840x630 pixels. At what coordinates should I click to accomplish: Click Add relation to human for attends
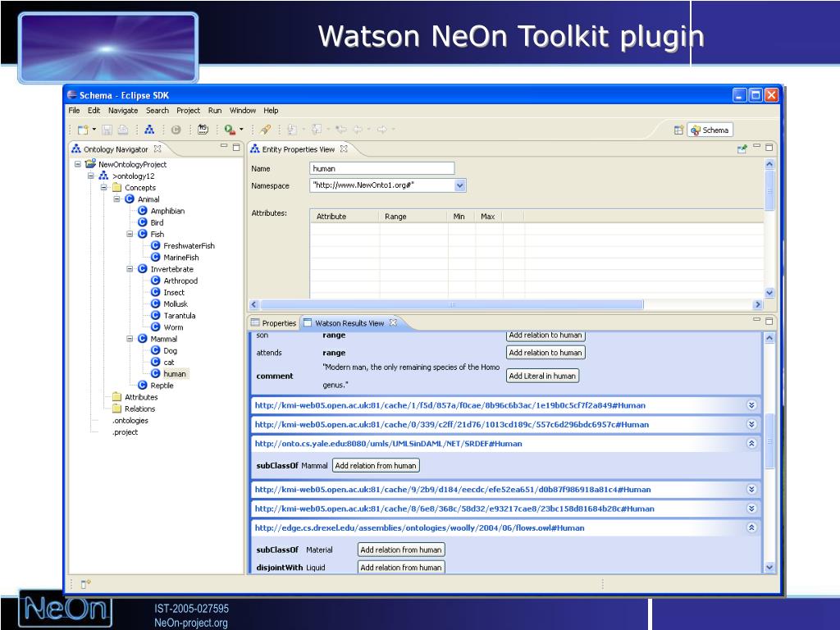click(x=546, y=353)
